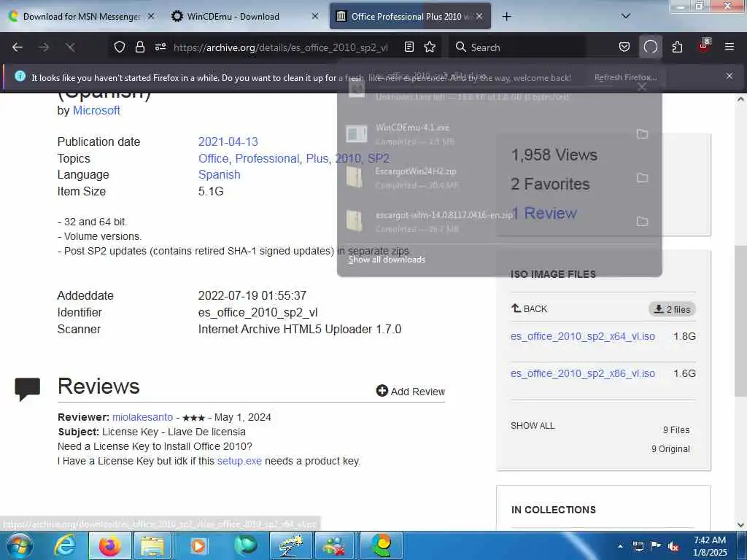This screenshot has width=747, height=560.
Task: Open the 1 Review link
Action: 543,214
